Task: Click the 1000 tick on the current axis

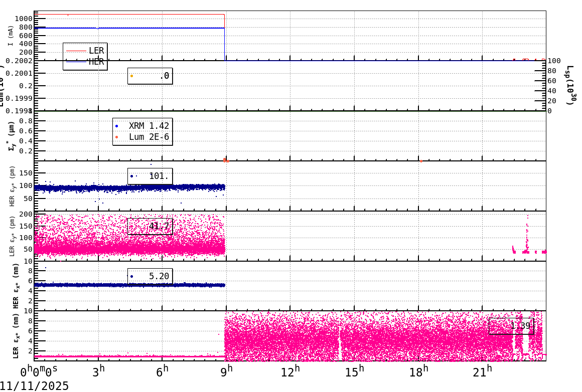Action: click(x=24, y=19)
